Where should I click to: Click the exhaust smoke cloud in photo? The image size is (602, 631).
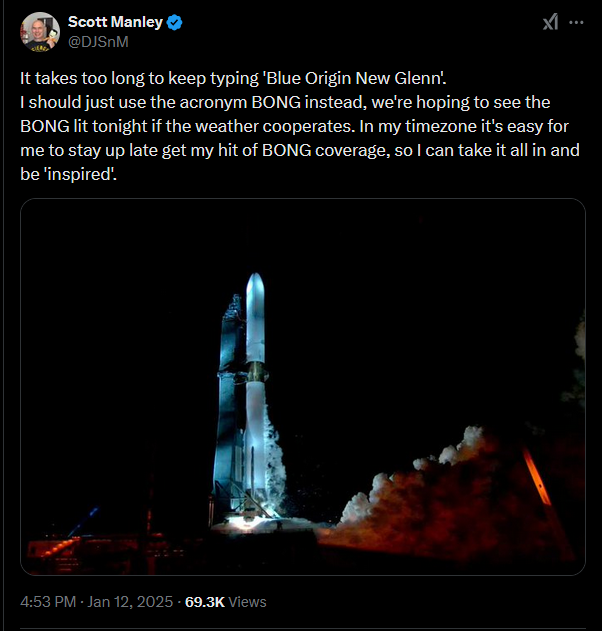[x=400, y=490]
